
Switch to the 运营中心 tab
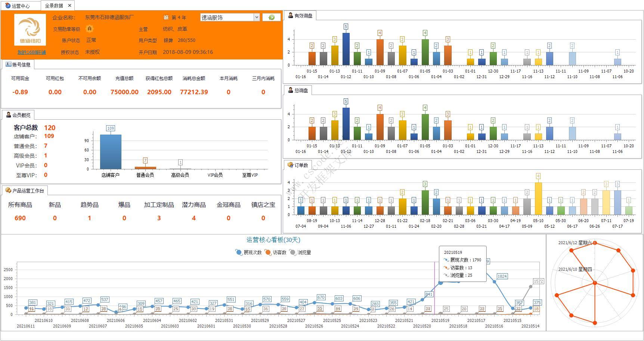[20, 6]
